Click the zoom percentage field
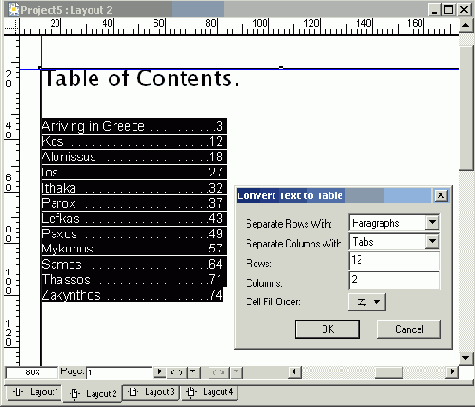This screenshot has width=475, height=407. [32, 372]
